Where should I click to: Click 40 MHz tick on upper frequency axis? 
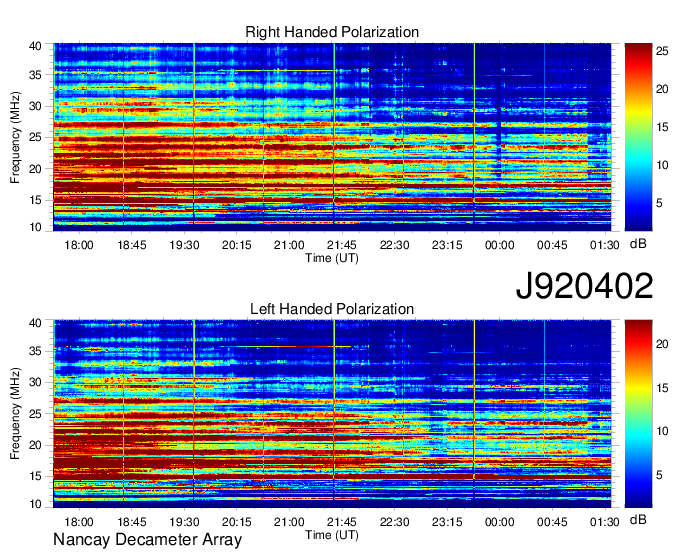pos(35,46)
